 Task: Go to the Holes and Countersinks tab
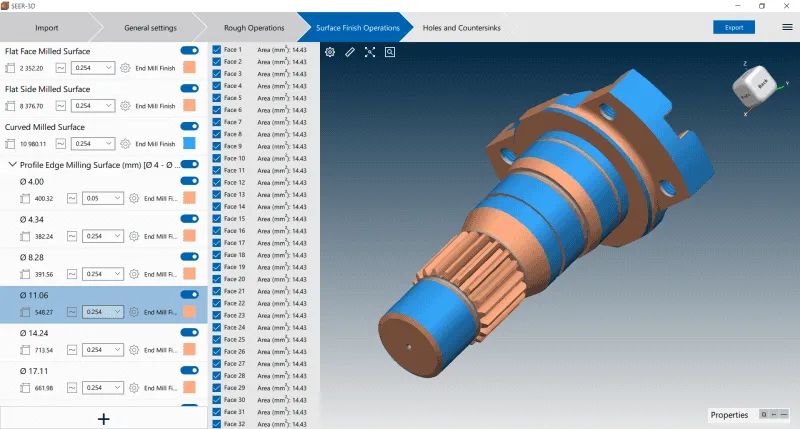462,27
